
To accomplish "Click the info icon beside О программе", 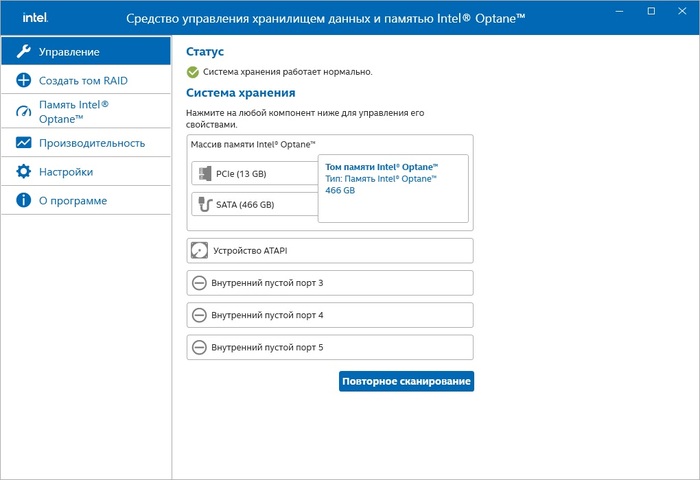I will point(23,201).
